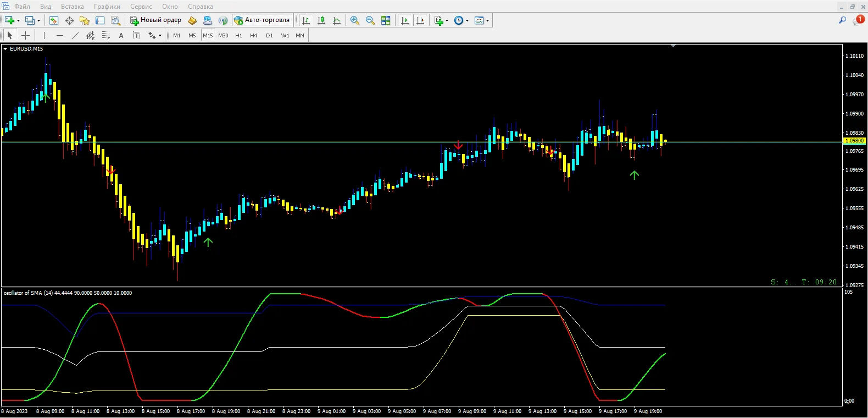Open the Сервис menu

[141, 7]
